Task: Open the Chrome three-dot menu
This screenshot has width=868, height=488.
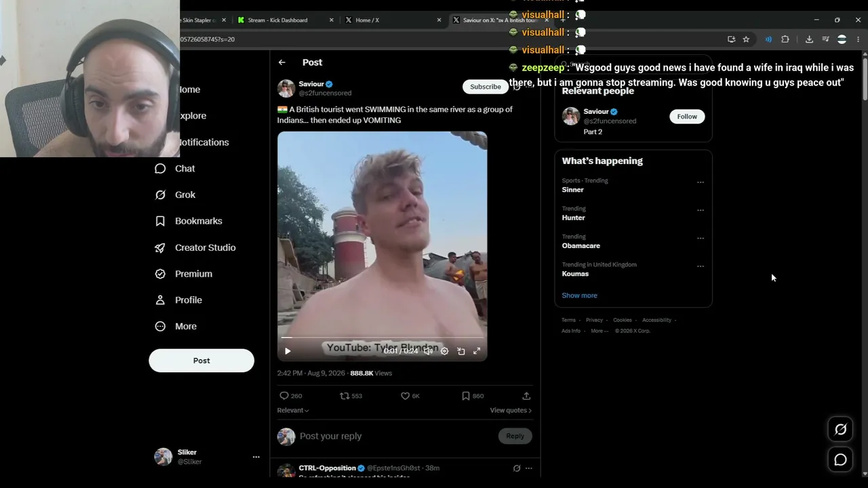Action: pyautogui.click(x=859, y=39)
